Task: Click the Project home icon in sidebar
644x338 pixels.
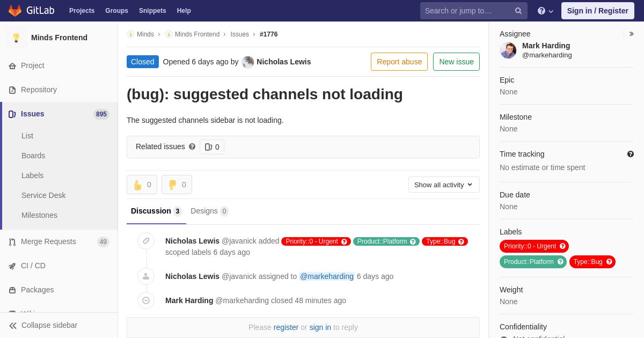Action: pos(12,66)
